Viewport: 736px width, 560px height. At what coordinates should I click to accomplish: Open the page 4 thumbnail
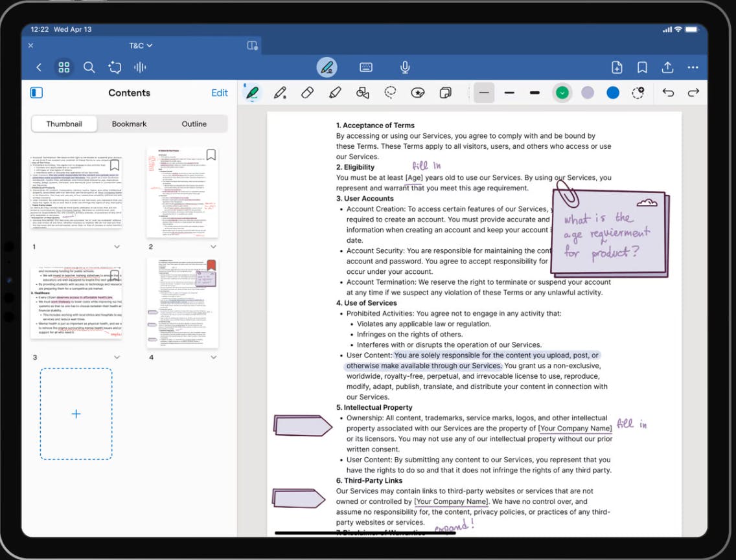point(183,303)
